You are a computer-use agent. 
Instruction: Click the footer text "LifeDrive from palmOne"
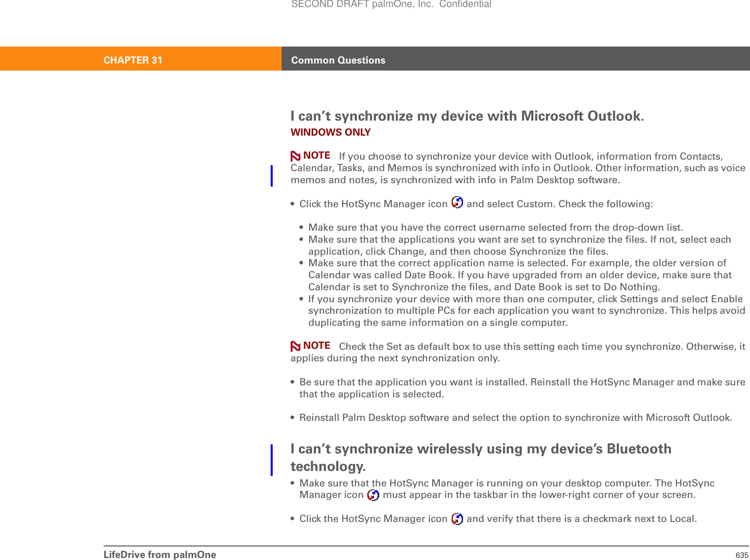(160, 554)
